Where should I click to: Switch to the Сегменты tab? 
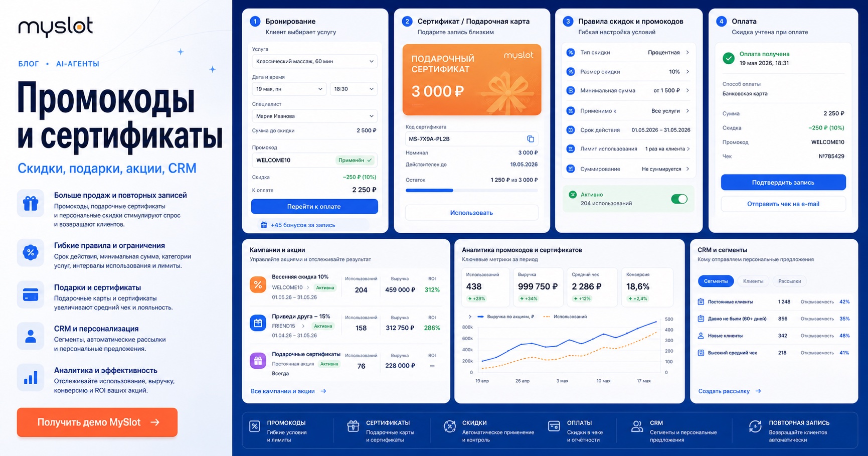[x=716, y=281]
